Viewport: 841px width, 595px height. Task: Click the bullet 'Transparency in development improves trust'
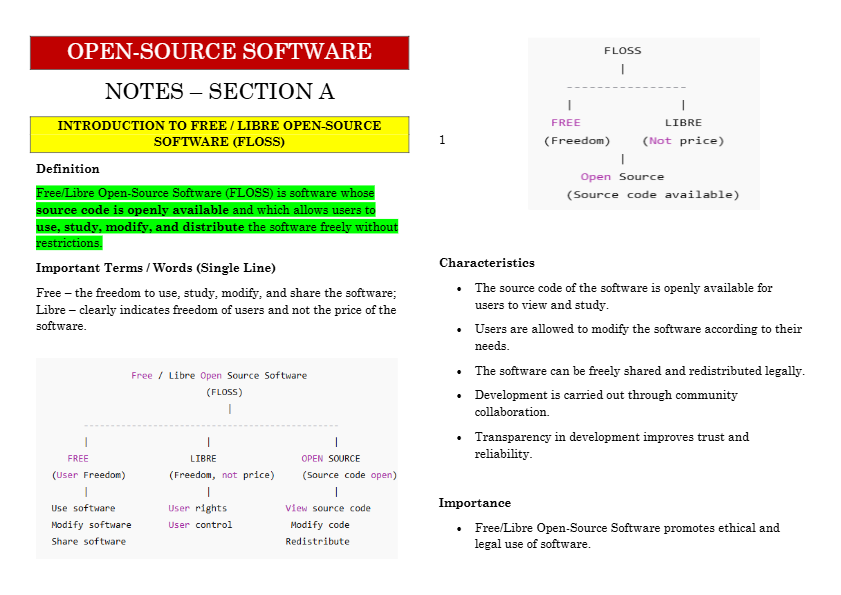[611, 445]
